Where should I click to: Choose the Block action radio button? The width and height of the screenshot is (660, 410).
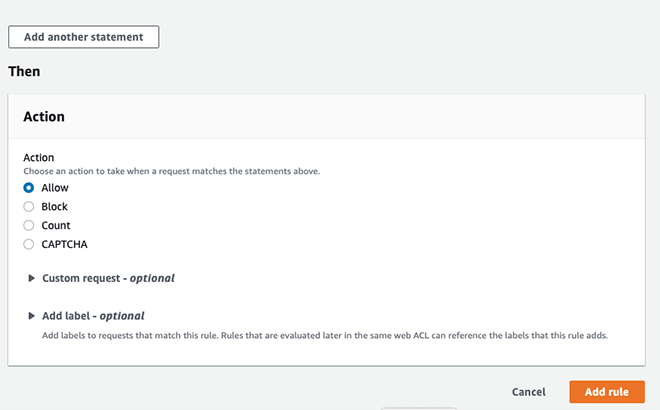[x=29, y=207]
